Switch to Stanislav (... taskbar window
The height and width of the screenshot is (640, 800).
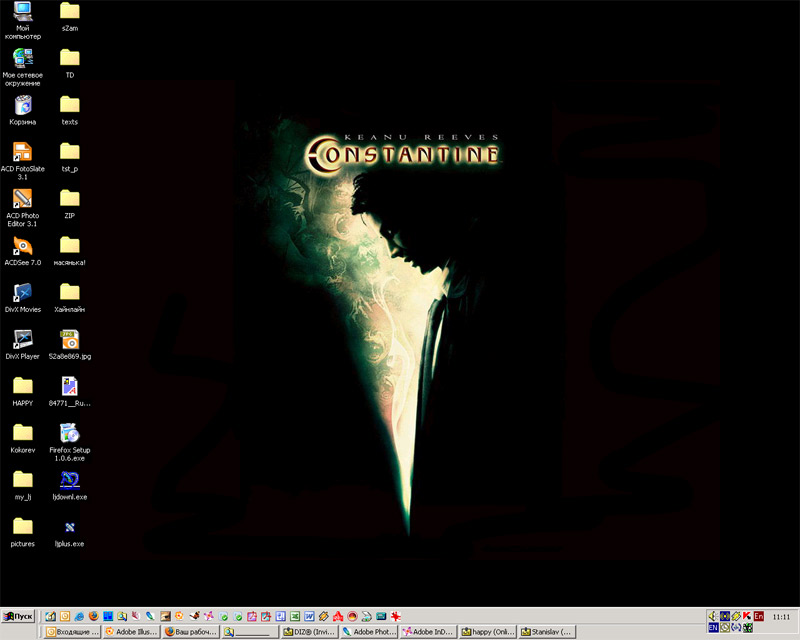(x=547, y=632)
